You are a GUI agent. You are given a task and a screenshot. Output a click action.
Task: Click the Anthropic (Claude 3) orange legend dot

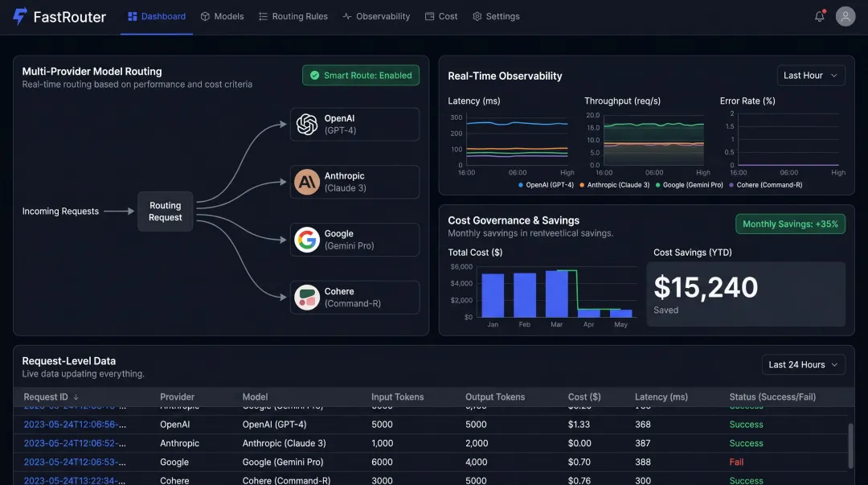(582, 185)
